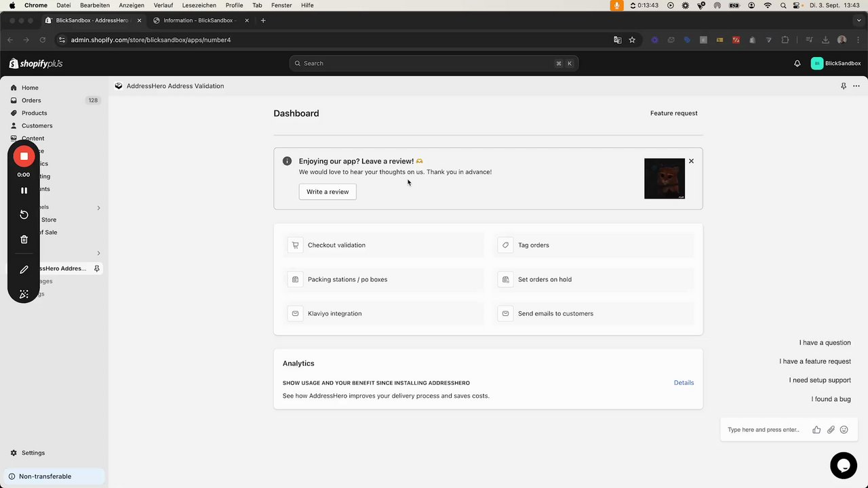Reload the page in Chrome
Image resolution: width=868 pixels, height=488 pixels.
[x=42, y=40]
